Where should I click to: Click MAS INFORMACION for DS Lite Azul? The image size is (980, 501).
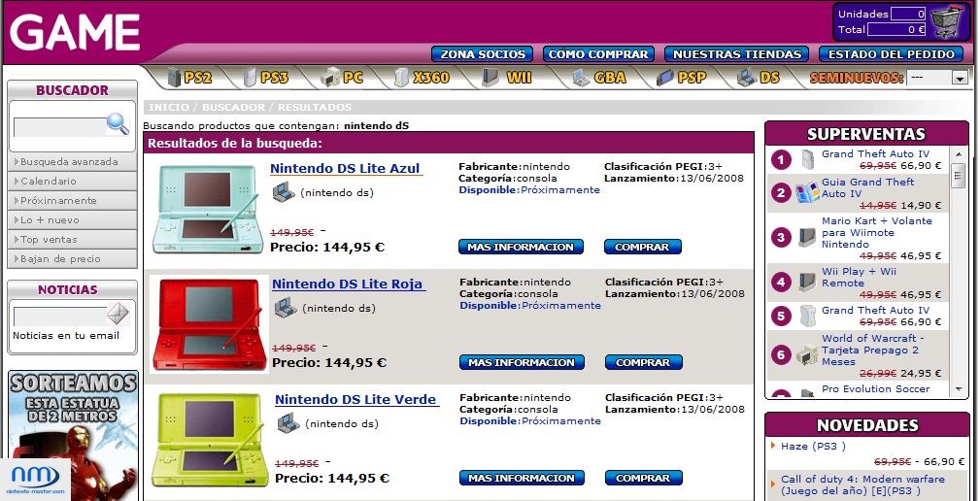(x=521, y=247)
